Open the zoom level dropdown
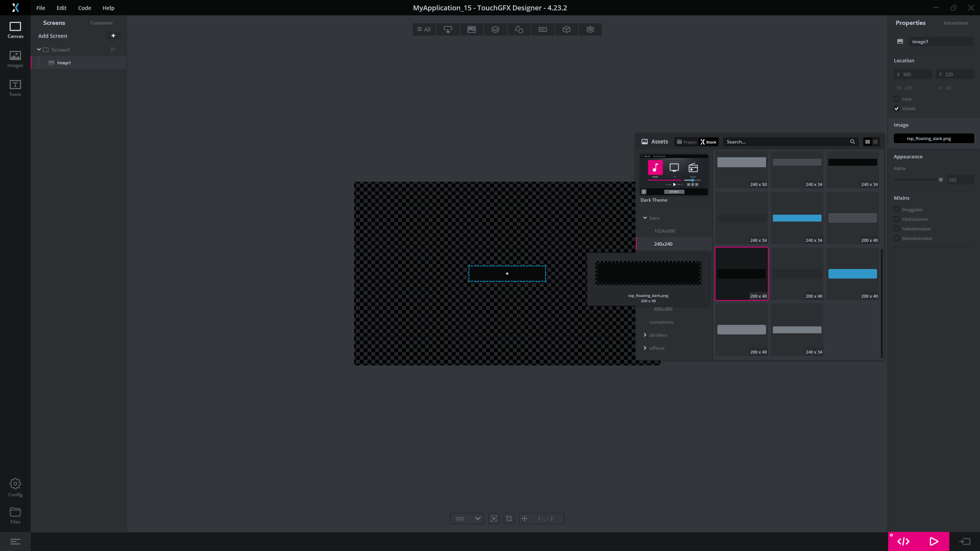Image resolution: width=980 pixels, height=551 pixels. (477, 518)
